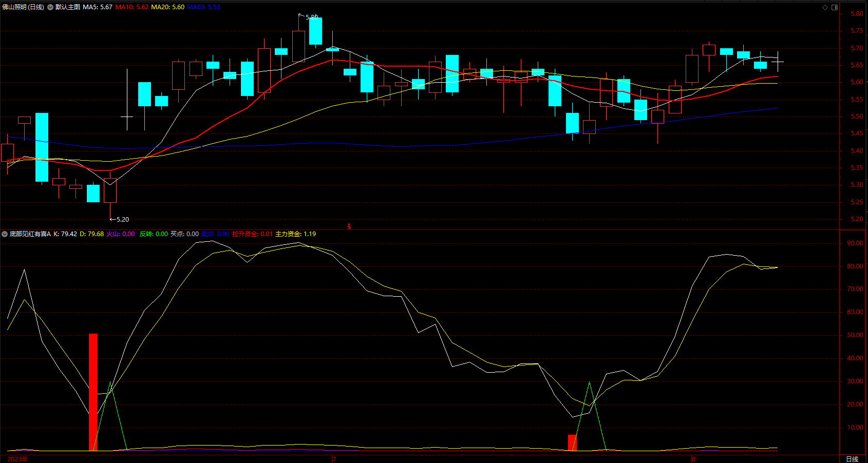
Task: Click the 底部见红有喜A indicator name
Action: click(30, 234)
